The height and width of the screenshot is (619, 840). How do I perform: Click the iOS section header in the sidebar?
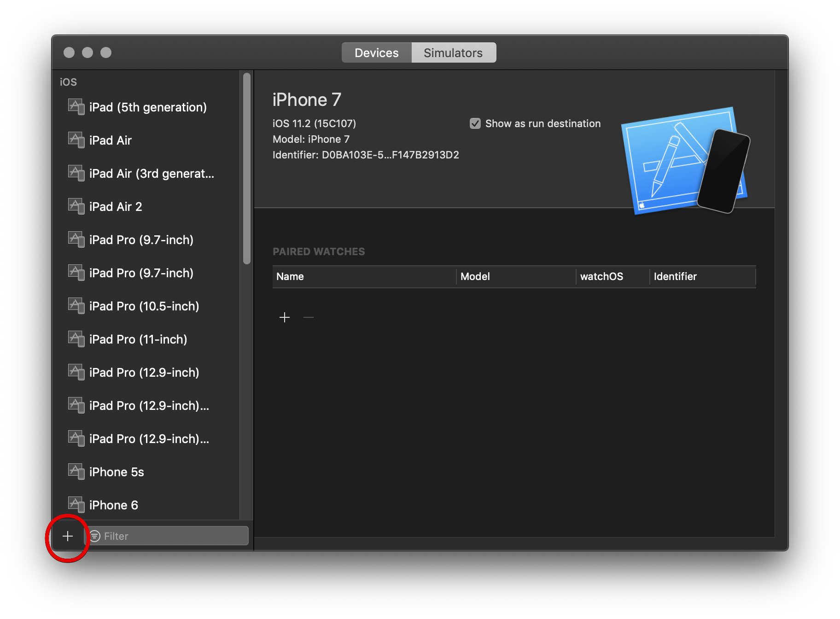point(68,82)
